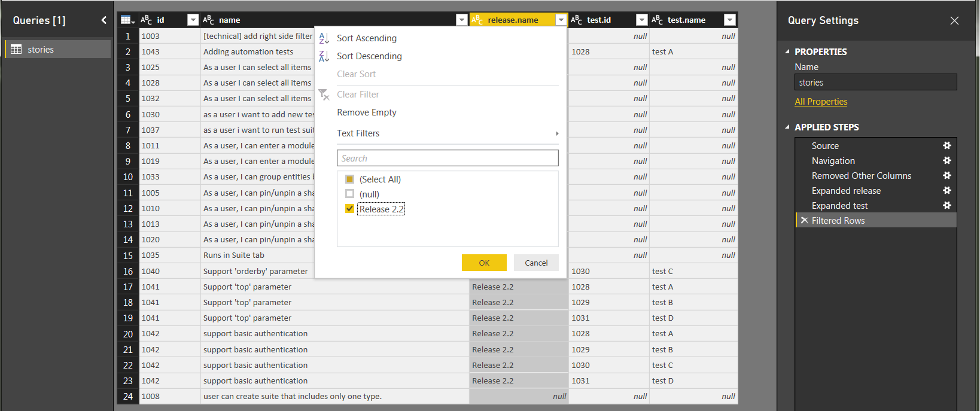Choose Sort Ascending from the filter menu
Viewport: 980px width, 411px height.
pos(366,38)
